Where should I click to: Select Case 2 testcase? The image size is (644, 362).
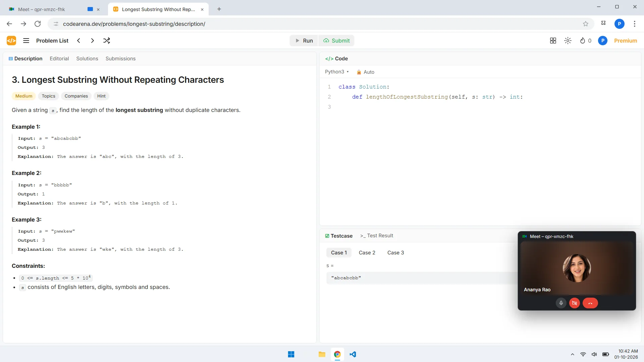pyautogui.click(x=367, y=252)
